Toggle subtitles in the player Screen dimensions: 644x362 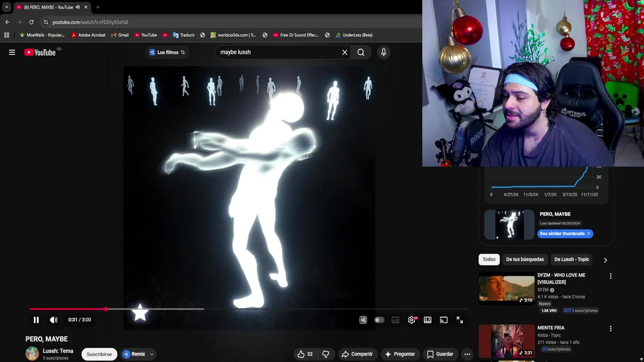pyautogui.click(x=395, y=320)
